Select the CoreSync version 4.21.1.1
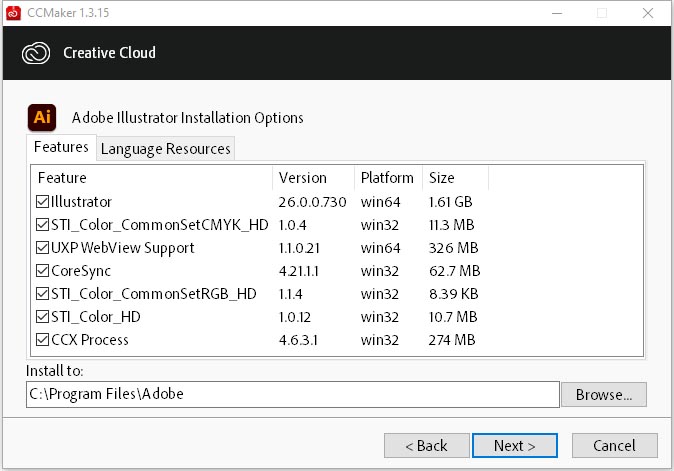Viewport: 674px width, 471px height. (299, 271)
